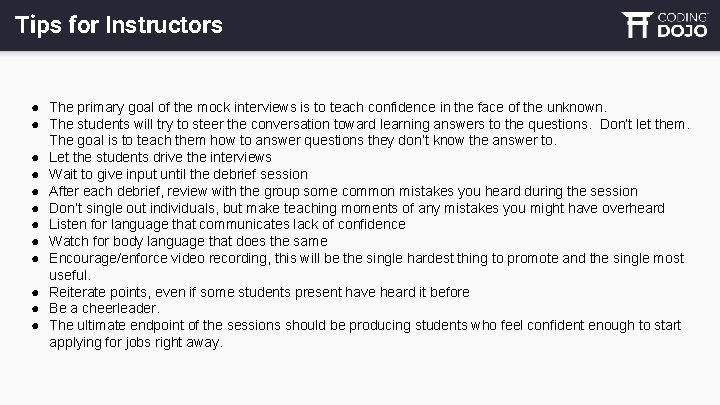This screenshot has height=405, width=720.
Task: Click the line 'applying for jobs right away.'
Action: (136, 342)
